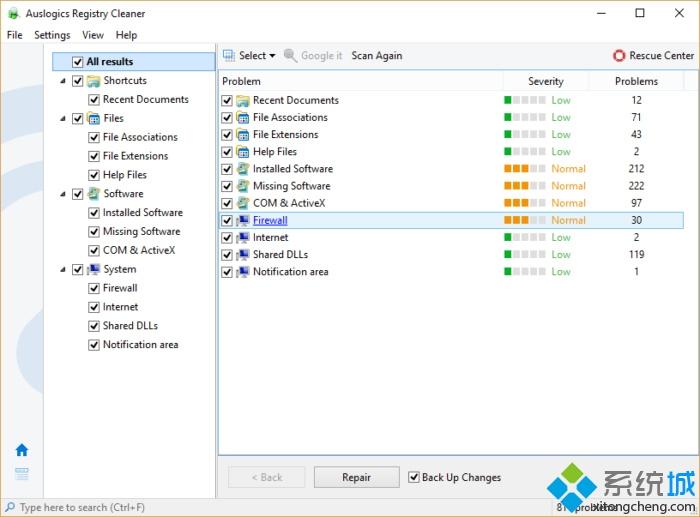This screenshot has height=517, width=700.
Task: Click the Firewall row monitor icon in results
Action: pyautogui.click(x=243, y=221)
